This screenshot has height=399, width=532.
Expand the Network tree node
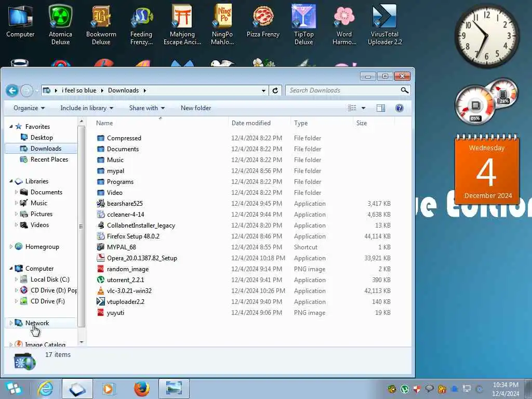click(11, 323)
